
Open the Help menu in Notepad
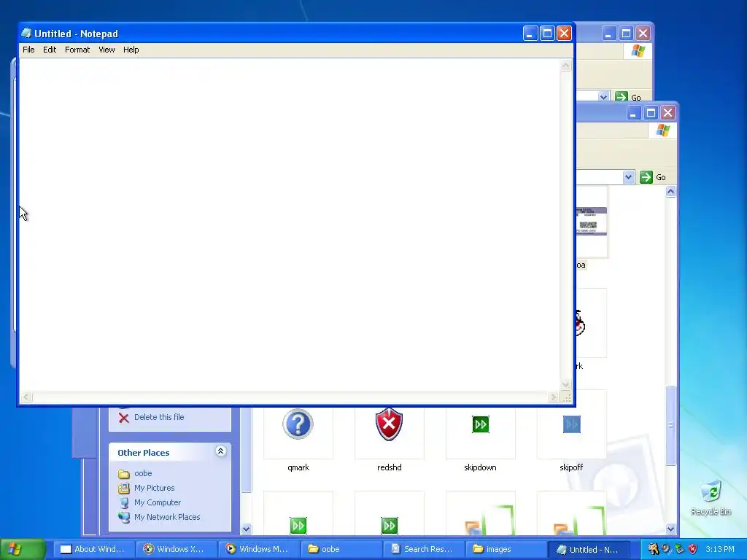[x=131, y=50]
